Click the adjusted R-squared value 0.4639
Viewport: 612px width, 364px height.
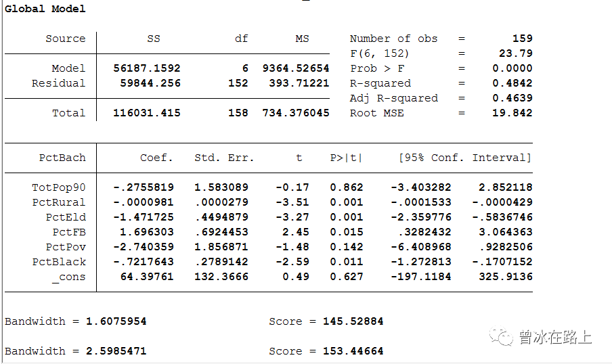512,98
